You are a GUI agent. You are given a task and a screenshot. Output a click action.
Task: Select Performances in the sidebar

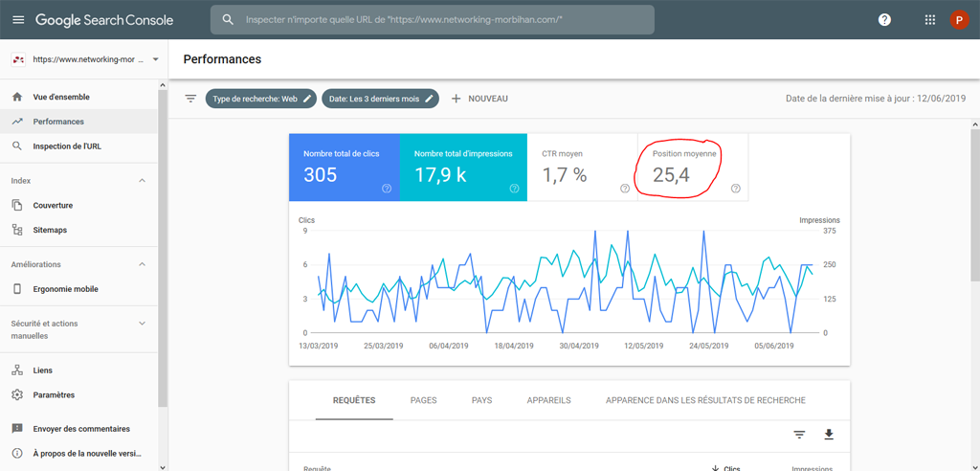click(78, 122)
